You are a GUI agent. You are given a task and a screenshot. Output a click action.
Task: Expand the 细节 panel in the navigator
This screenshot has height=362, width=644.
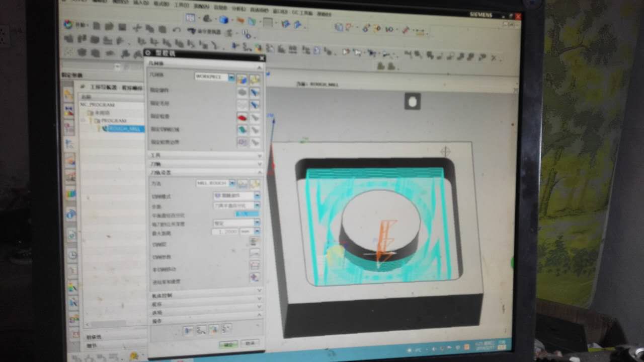115,346
